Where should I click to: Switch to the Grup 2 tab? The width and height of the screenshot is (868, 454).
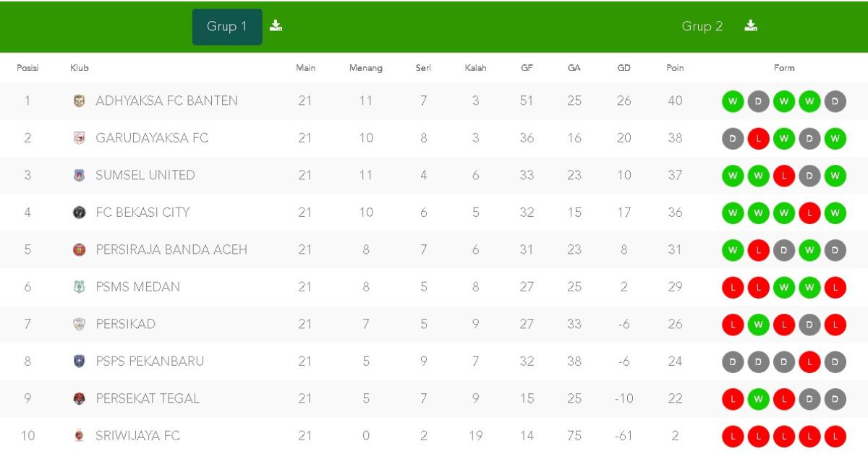[702, 27]
